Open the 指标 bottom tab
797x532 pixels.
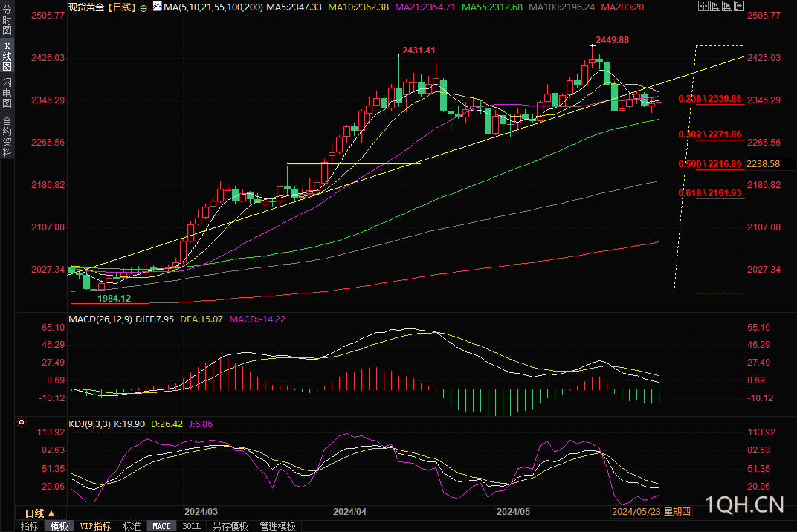point(30,526)
